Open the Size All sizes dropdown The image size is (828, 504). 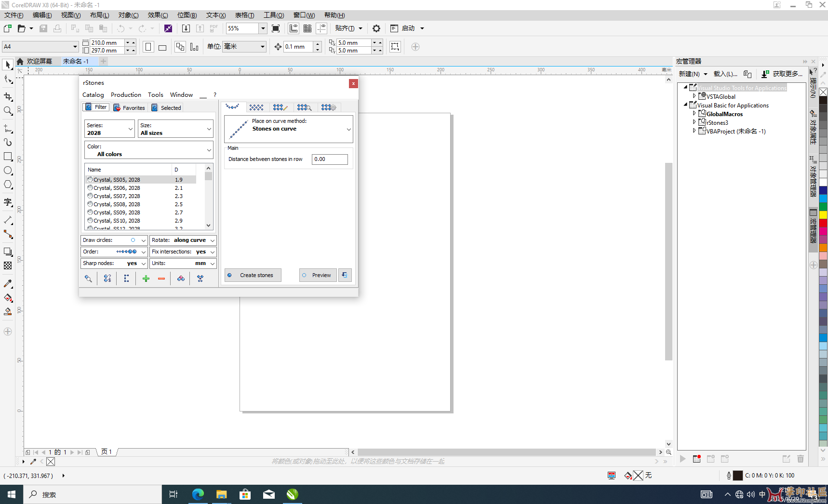coord(175,129)
